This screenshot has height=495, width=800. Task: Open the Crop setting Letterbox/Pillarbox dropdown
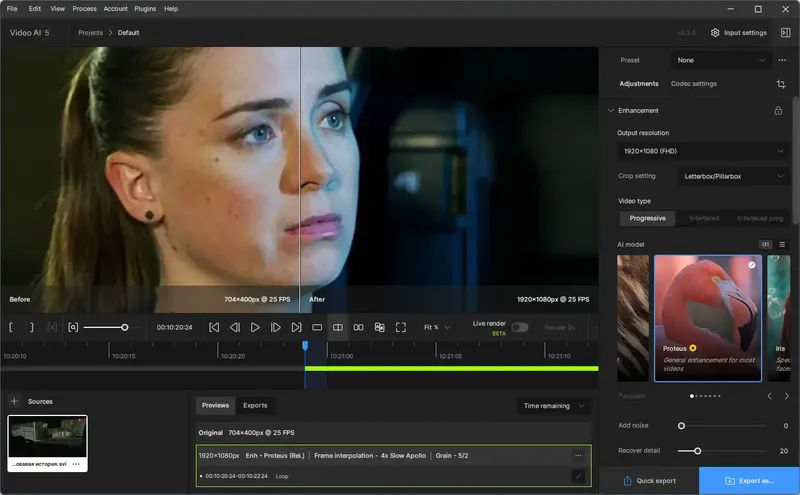coord(734,176)
